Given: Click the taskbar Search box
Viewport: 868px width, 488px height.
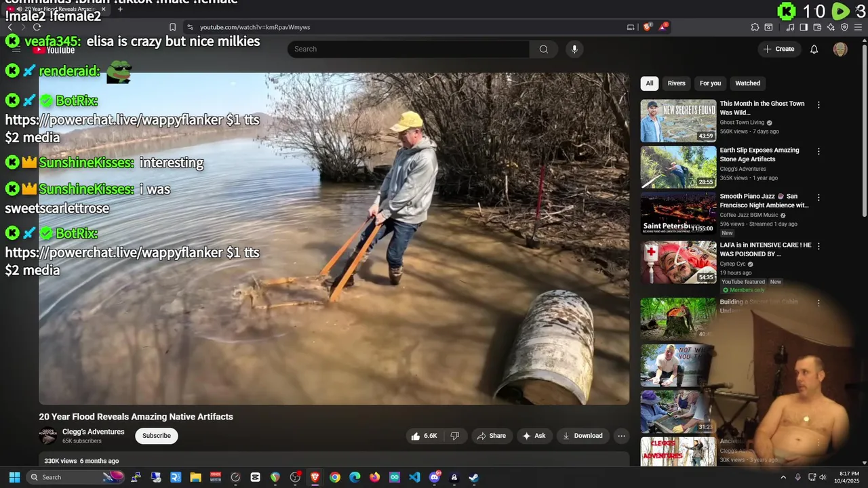Looking at the screenshot, I should 77,477.
